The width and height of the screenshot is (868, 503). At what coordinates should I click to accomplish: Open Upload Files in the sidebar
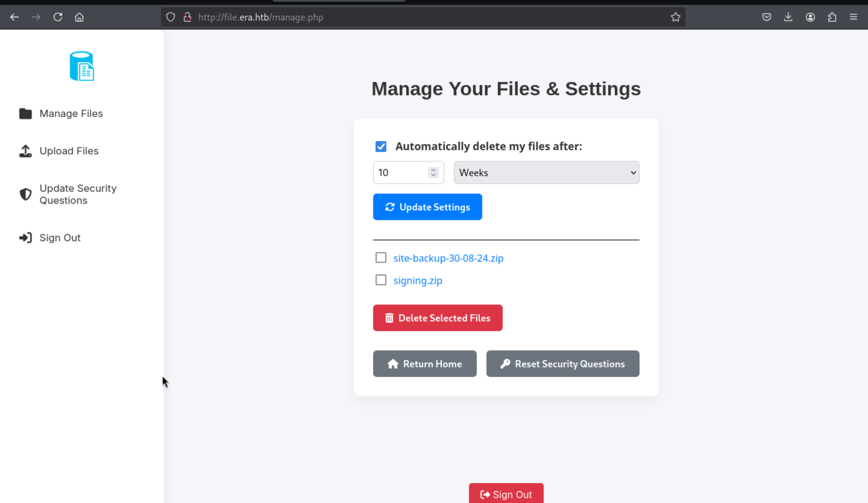[69, 151]
